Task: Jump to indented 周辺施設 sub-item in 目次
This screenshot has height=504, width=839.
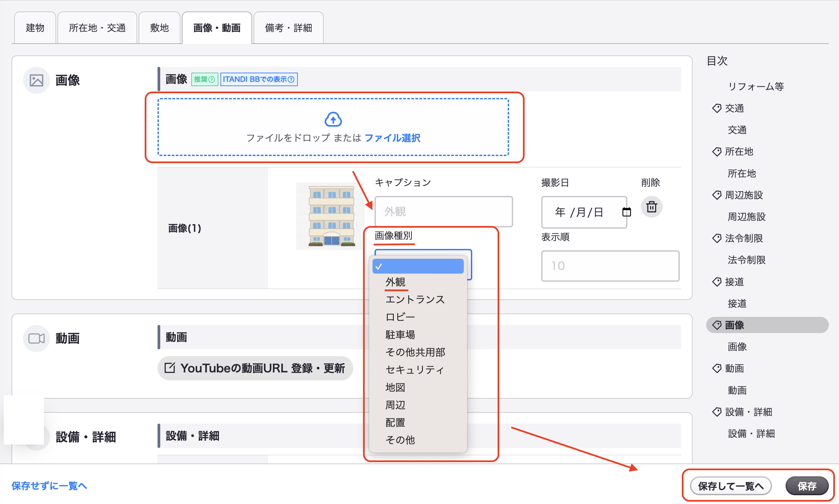Action: (x=746, y=217)
